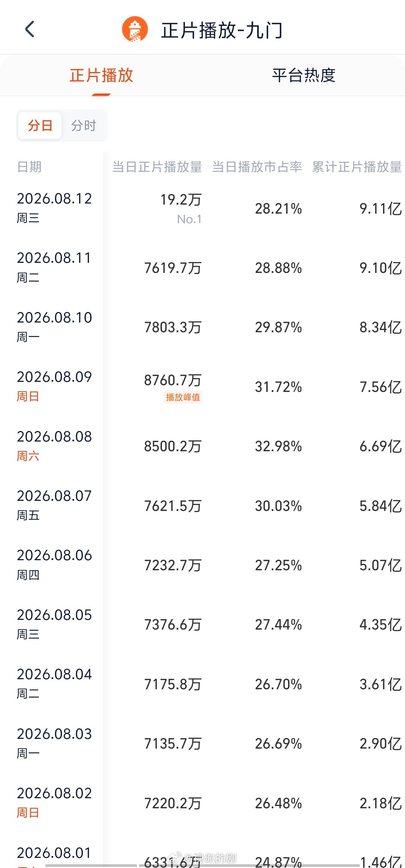Image resolution: width=405 pixels, height=868 pixels.
Task: Tap 累计正片播放量 column header
Action: click(357, 167)
